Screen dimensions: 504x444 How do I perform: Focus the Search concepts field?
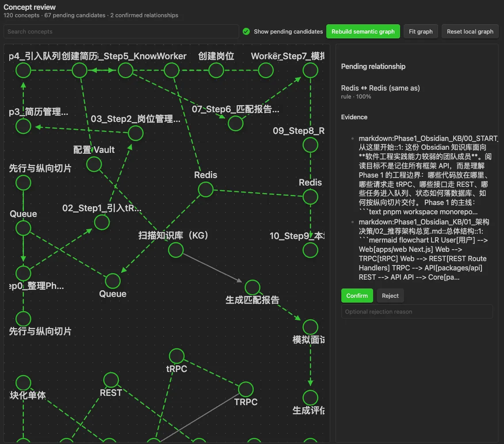point(121,31)
